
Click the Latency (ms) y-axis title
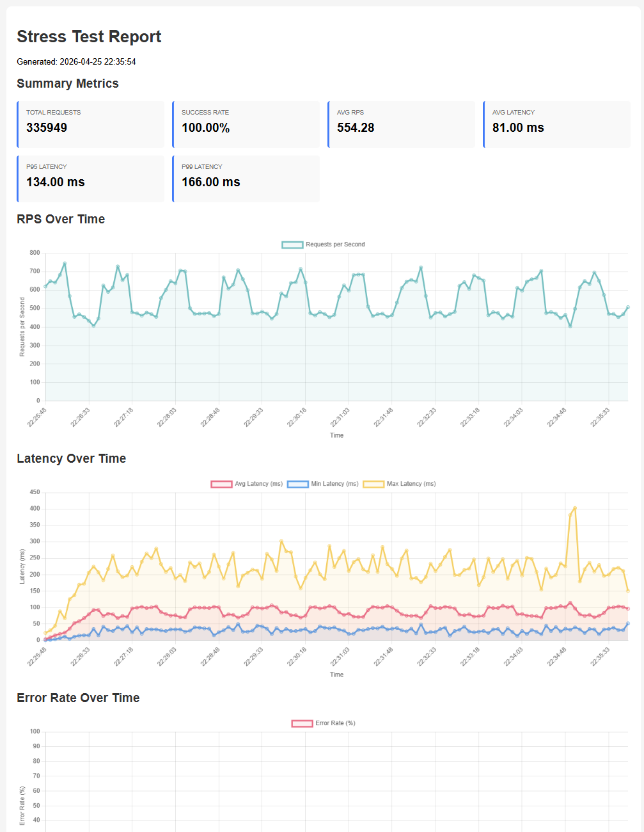[22, 566]
